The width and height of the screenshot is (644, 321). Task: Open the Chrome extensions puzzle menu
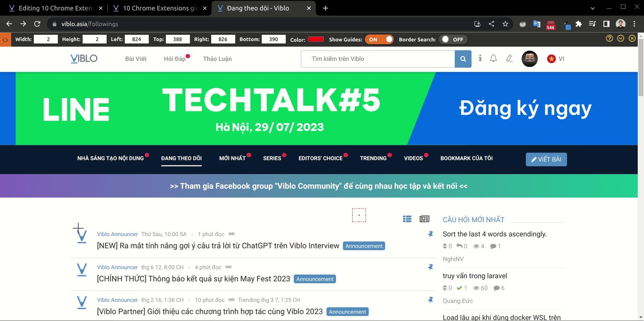(578, 24)
